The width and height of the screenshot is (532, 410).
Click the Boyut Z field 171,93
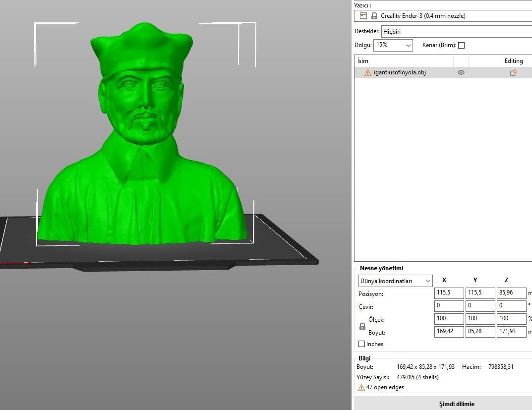[511, 331]
